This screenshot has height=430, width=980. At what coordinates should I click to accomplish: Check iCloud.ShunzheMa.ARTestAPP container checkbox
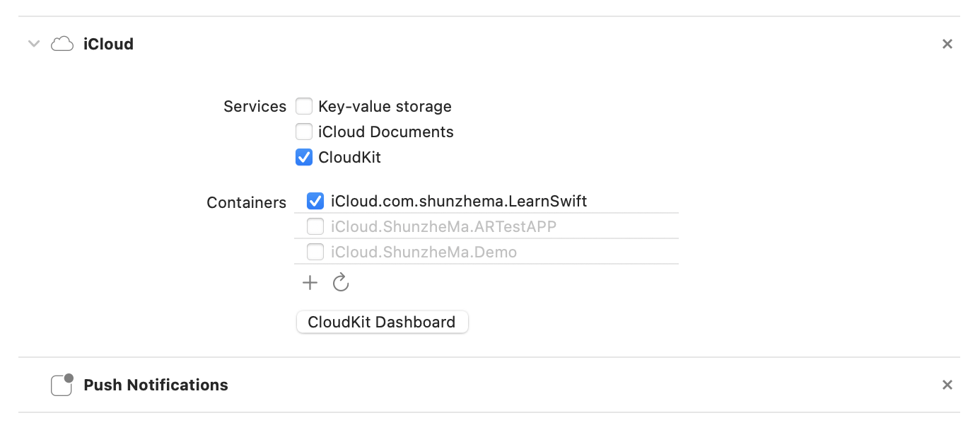point(315,226)
